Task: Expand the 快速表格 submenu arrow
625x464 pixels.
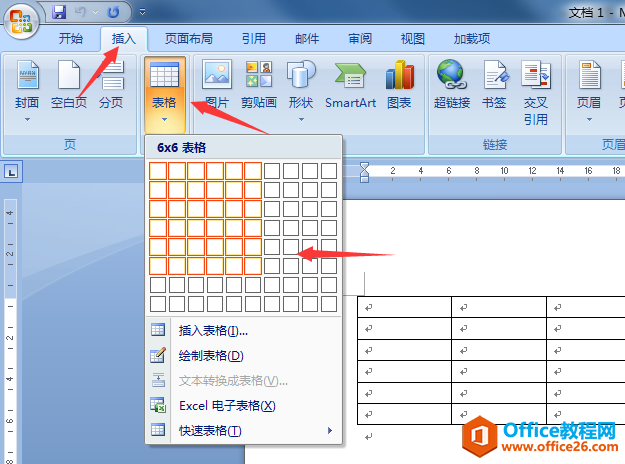Action: [330, 431]
